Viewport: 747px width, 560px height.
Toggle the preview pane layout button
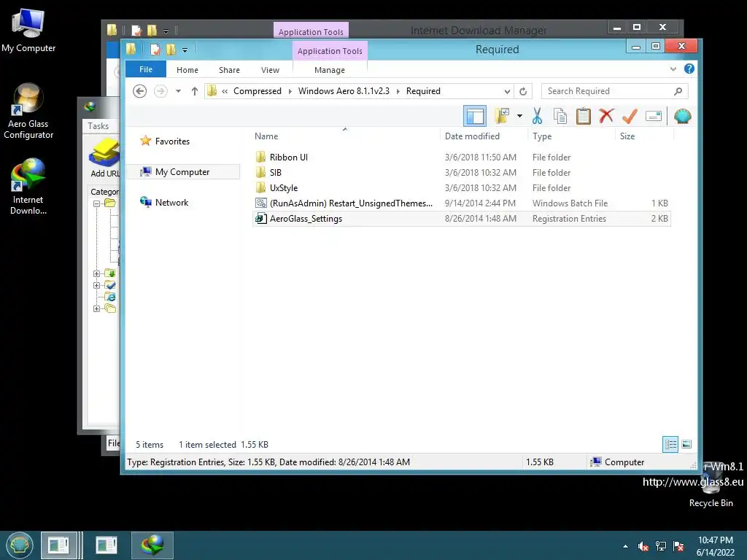pyautogui.click(x=475, y=116)
